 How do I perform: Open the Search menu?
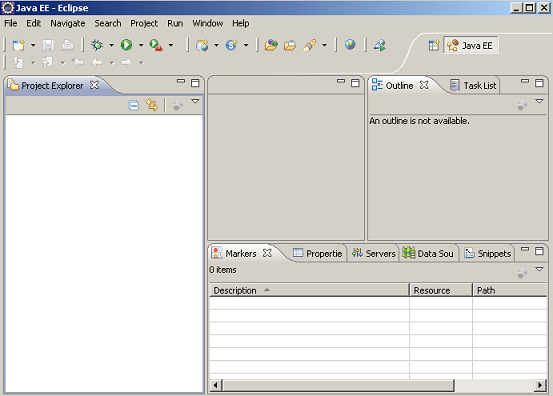(108, 23)
